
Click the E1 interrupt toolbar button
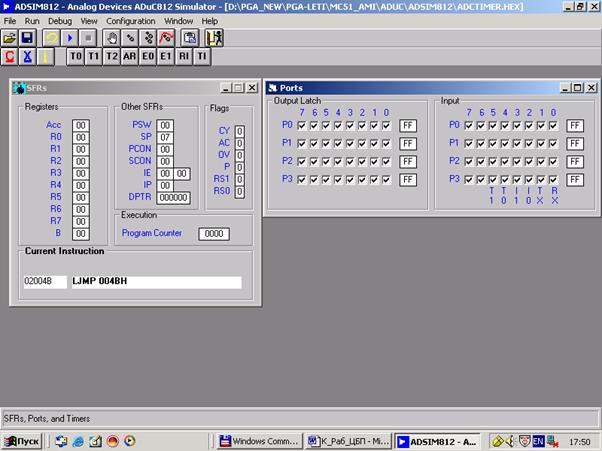pos(165,57)
